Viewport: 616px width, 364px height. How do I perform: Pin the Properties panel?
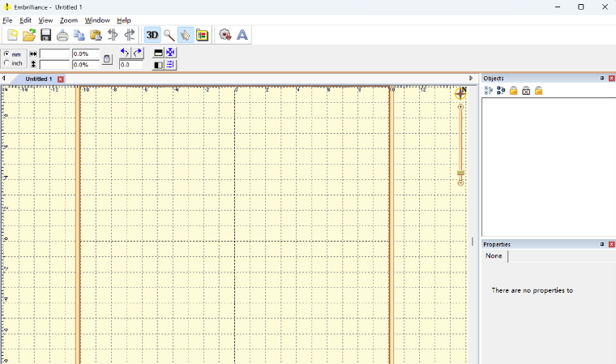(x=602, y=244)
